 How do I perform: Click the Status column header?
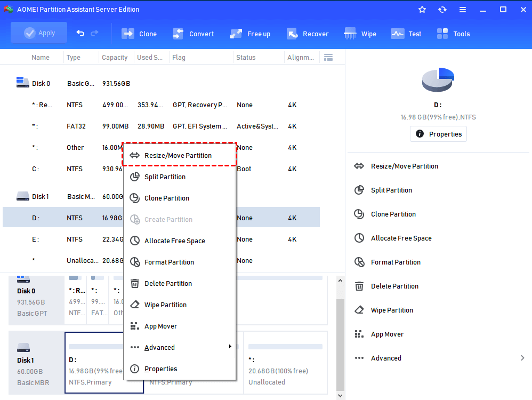(x=246, y=58)
